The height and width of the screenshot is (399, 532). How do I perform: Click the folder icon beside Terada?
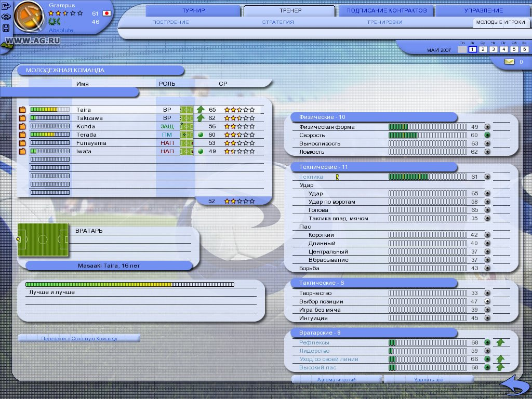click(x=22, y=135)
